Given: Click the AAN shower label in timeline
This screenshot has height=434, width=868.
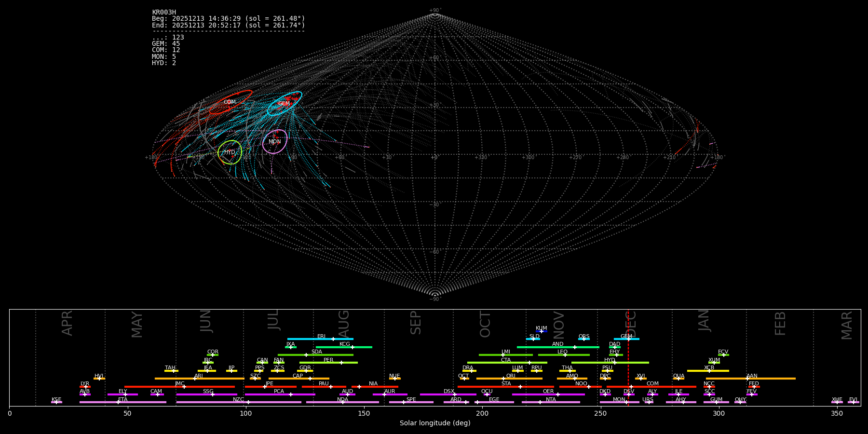Looking at the screenshot, I should tap(752, 376).
